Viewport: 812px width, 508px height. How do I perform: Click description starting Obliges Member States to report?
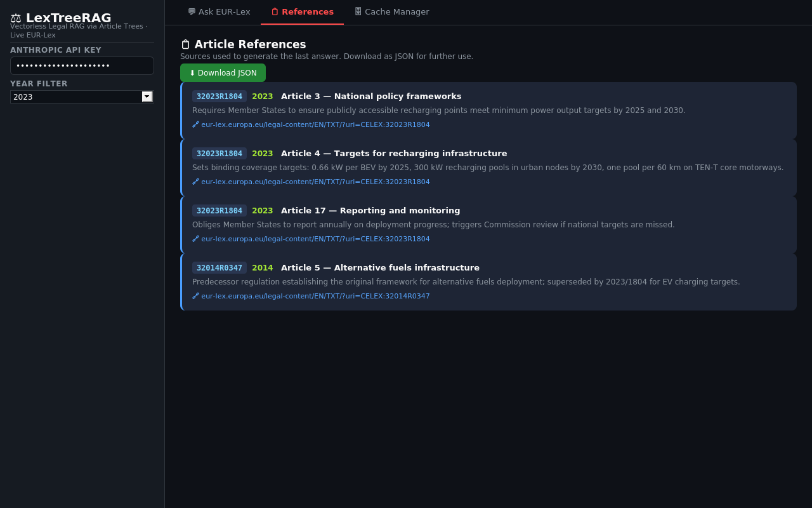433,225
